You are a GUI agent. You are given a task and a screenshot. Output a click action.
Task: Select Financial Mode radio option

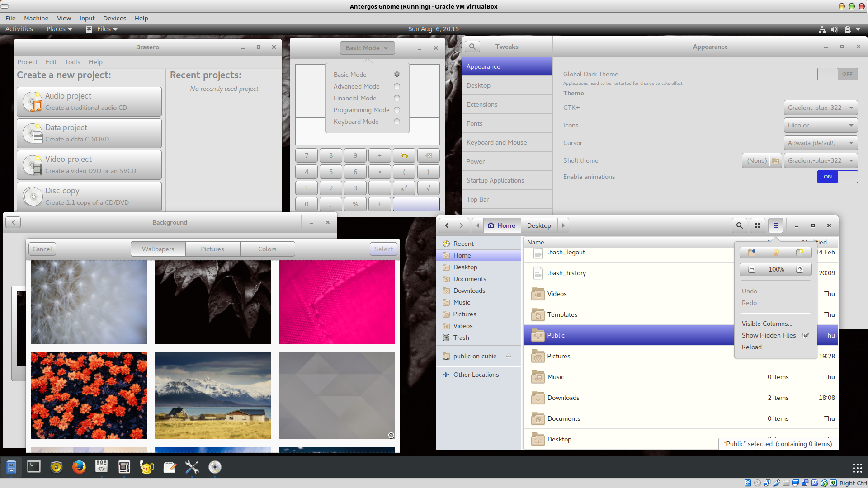pos(397,98)
